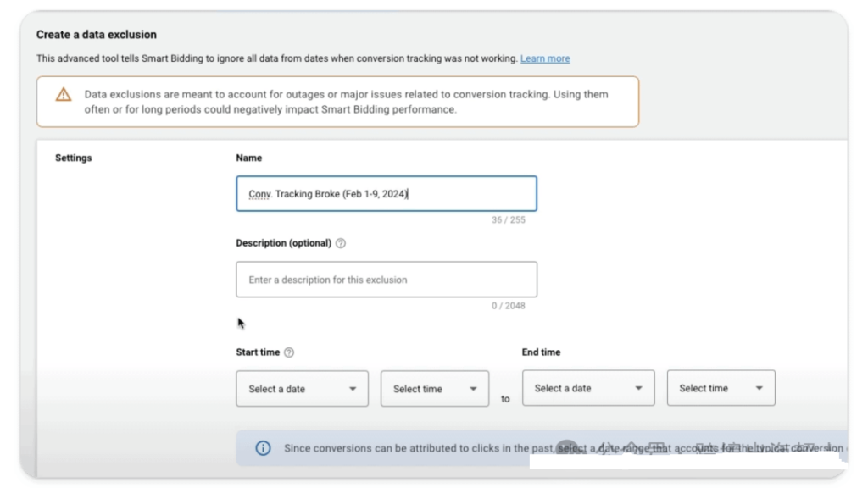Select the exclusion name text in Name field
The width and height of the screenshot is (868, 488).
point(329,193)
